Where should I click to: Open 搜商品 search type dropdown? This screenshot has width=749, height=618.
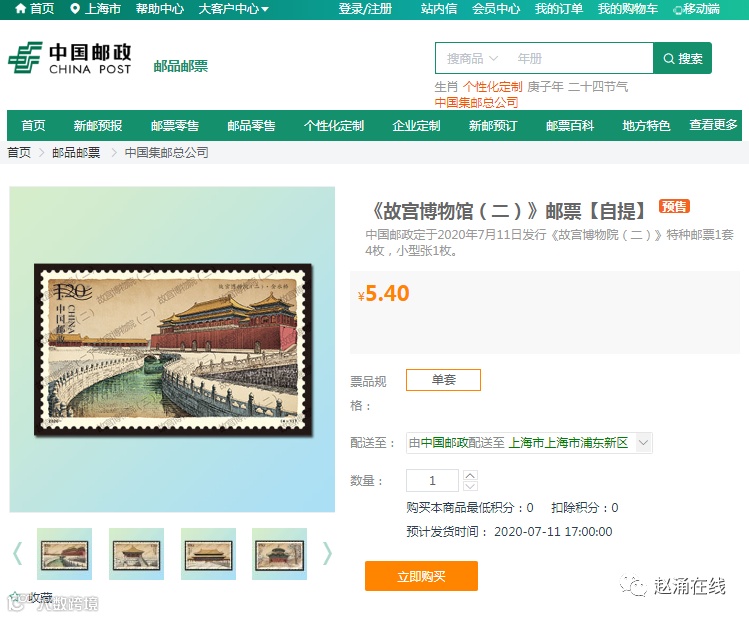(x=472, y=59)
